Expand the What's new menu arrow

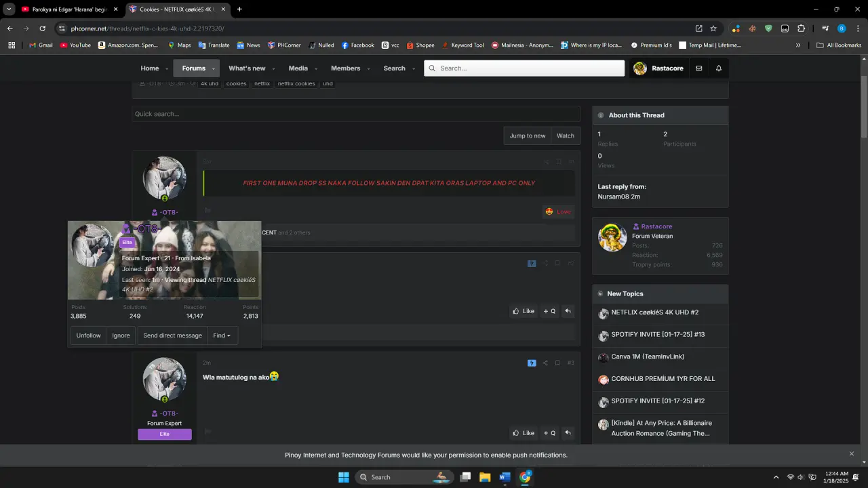tap(274, 68)
